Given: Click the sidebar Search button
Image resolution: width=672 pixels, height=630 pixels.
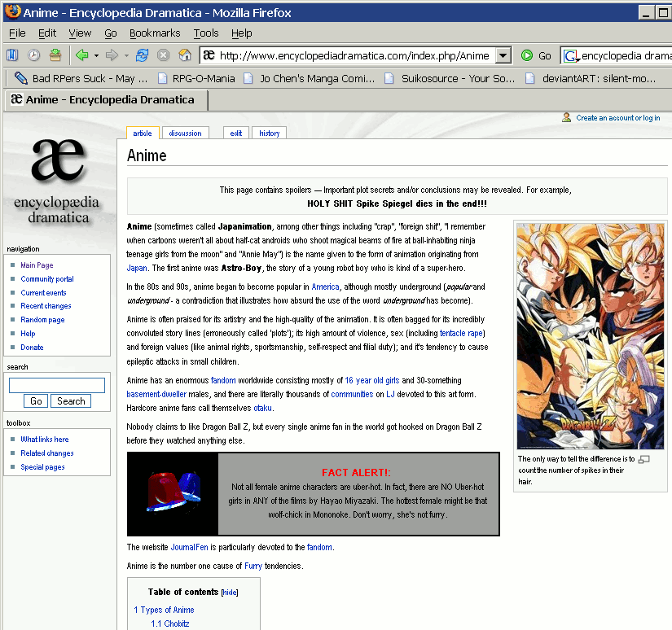Looking at the screenshot, I should click(x=71, y=401).
